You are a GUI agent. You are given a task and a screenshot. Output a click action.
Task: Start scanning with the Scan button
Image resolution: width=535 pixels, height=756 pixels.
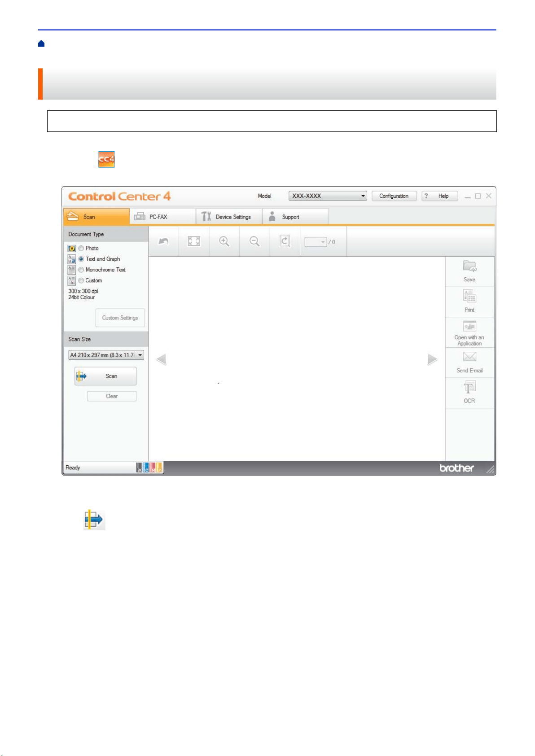pyautogui.click(x=105, y=376)
